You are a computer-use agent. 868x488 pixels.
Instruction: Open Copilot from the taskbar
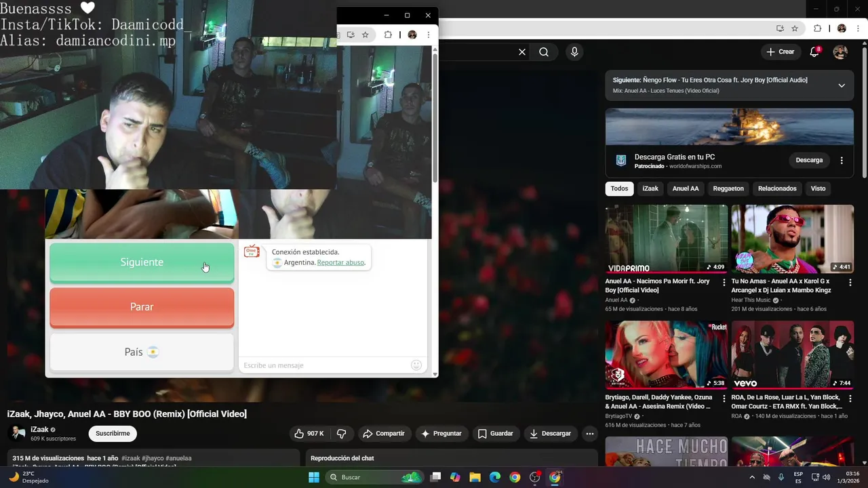(455, 477)
